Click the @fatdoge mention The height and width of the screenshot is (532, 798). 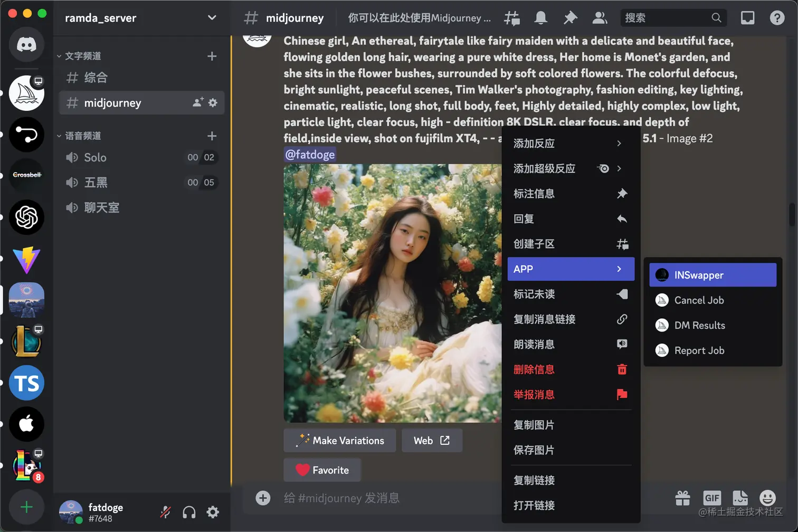point(310,155)
